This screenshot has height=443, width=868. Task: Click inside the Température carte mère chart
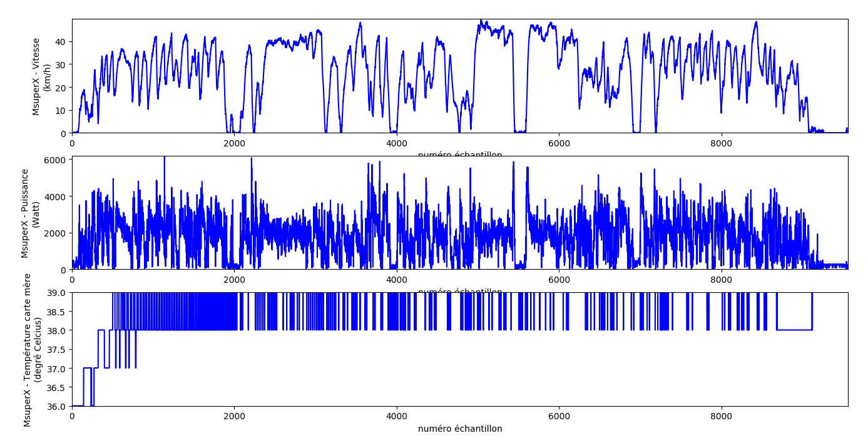[x=460, y=349]
